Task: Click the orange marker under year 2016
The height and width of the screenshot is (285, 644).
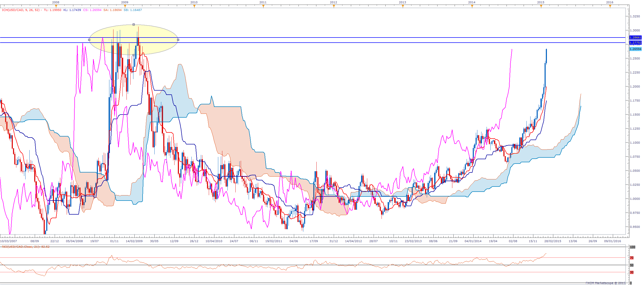Action: (x=610, y=6)
